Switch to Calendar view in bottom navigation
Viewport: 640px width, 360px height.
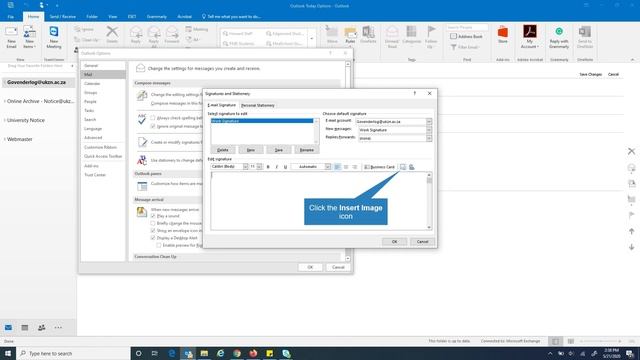click(25, 327)
